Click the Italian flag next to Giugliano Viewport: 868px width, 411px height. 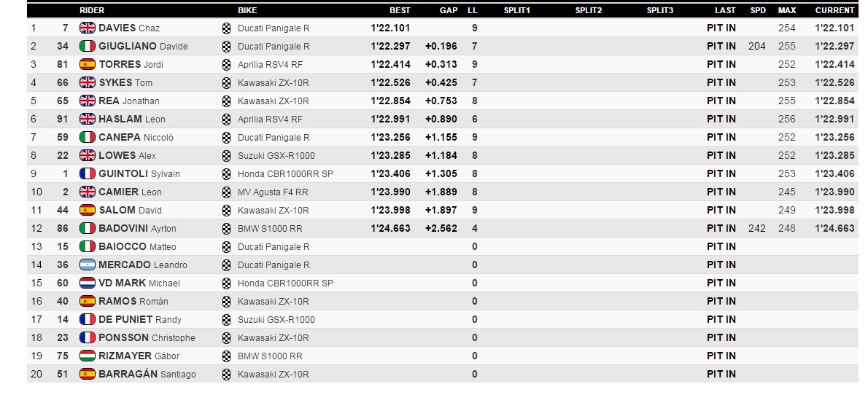[x=88, y=46]
